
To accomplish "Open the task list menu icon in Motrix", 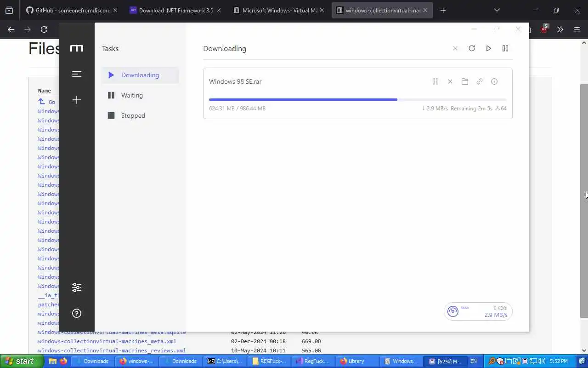I will pos(77,74).
